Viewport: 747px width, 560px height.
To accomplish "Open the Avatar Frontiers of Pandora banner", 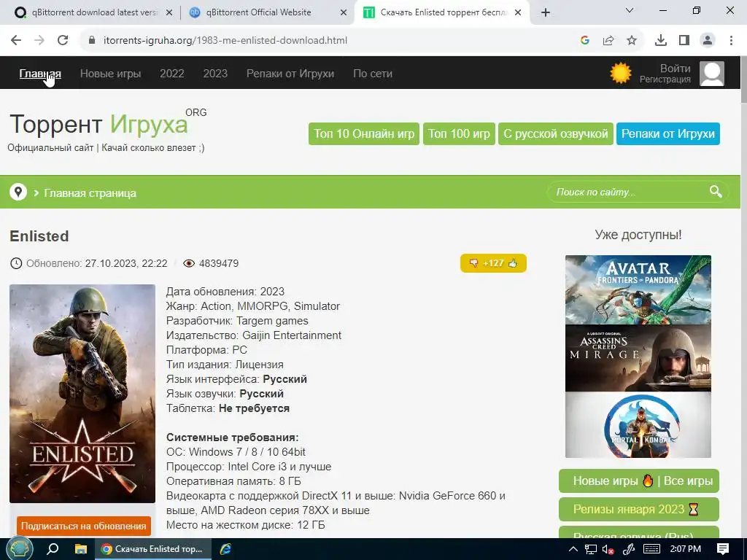I will click(638, 289).
